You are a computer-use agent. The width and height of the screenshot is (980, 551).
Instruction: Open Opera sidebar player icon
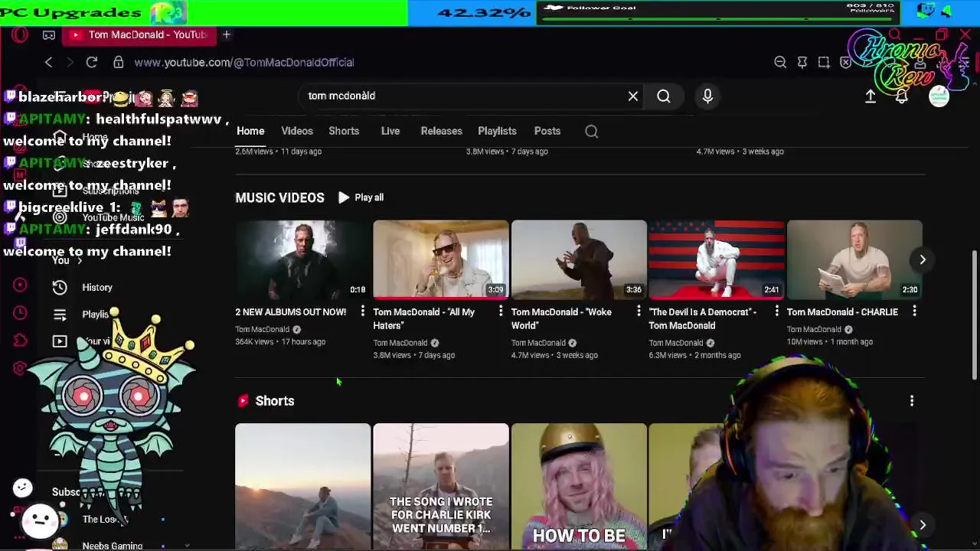tap(20, 285)
